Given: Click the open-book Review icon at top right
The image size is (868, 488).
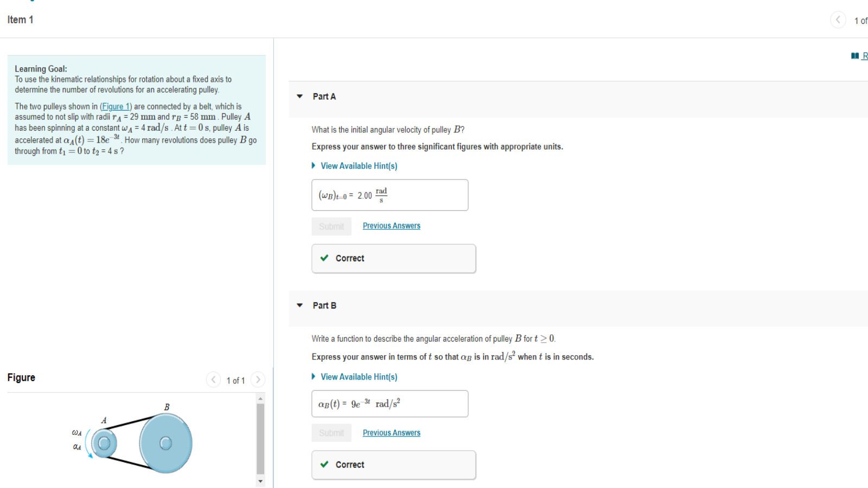Looking at the screenshot, I should click(855, 56).
